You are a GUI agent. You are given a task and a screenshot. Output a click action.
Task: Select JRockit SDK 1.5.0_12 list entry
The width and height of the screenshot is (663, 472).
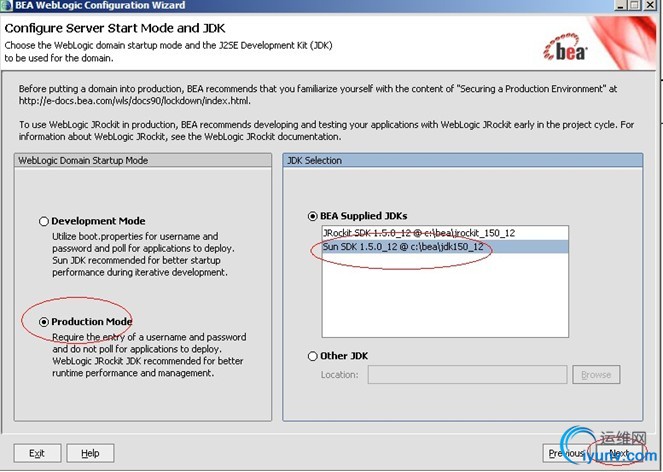click(445, 233)
